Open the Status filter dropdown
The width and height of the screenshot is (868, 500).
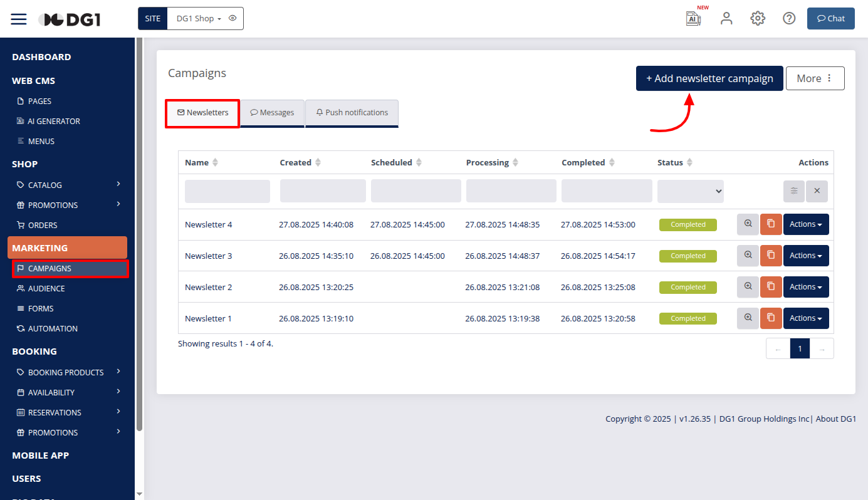click(x=690, y=191)
